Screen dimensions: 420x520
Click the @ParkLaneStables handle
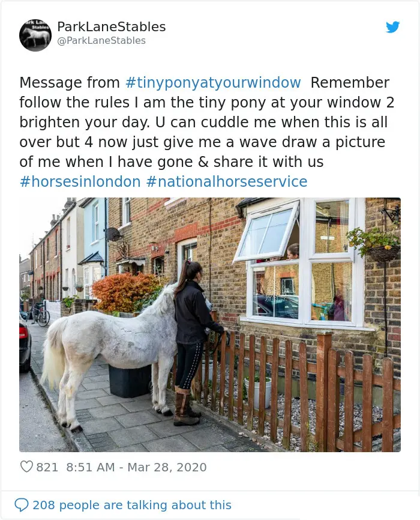[x=101, y=41]
